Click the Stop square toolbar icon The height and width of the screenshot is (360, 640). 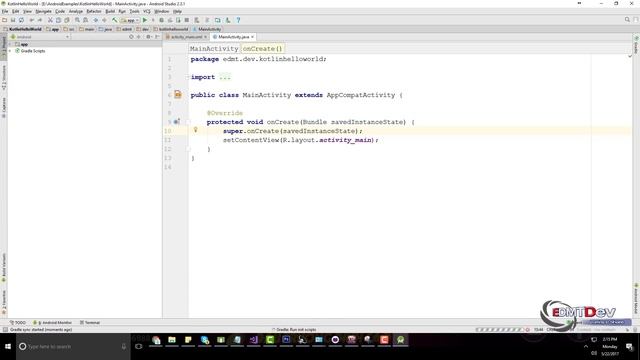187,20
